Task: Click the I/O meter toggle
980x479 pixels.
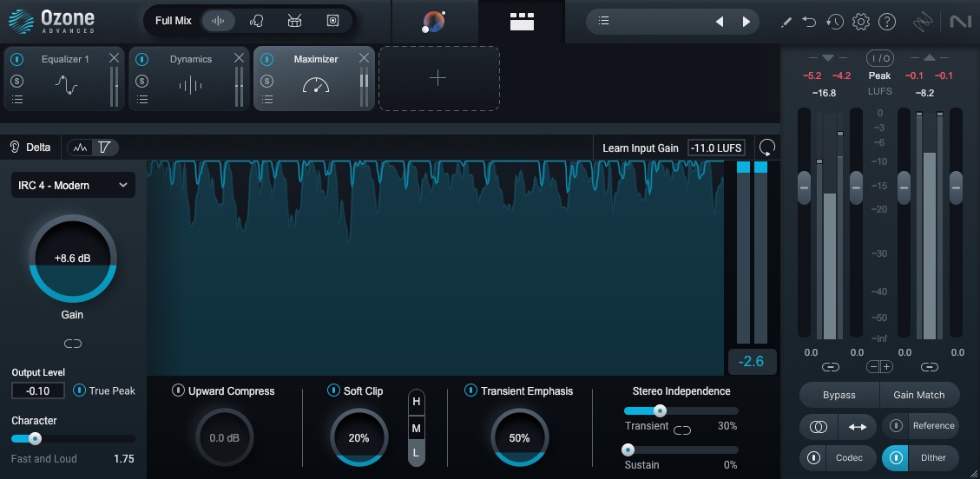Action: pyautogui.click(x=879, y=58)
